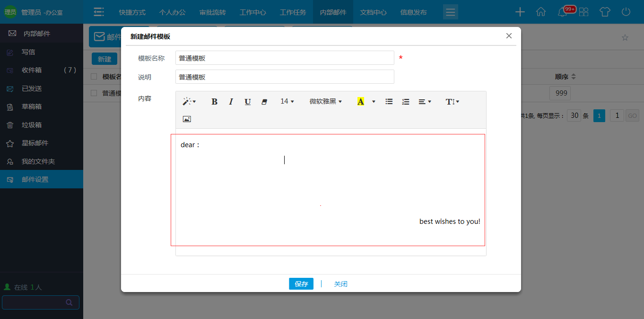Insert an ordered numbered list
Viewport: 644px width, 319px height.
point(406,102)
